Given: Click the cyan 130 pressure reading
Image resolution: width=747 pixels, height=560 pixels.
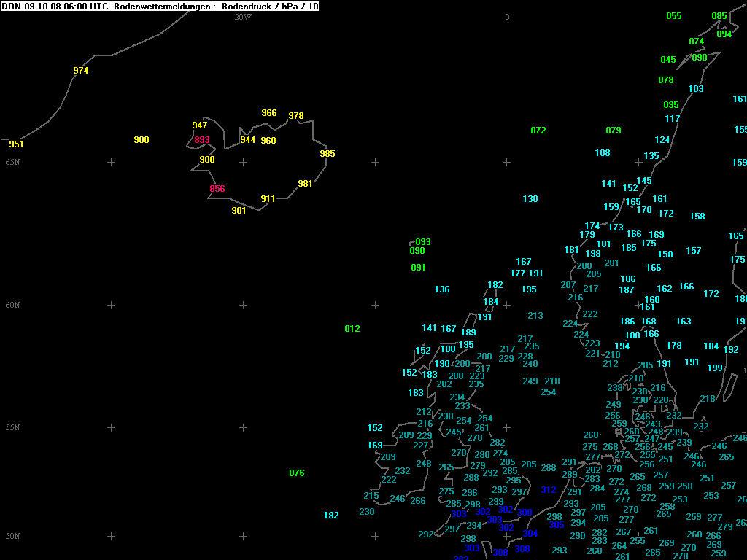Looking at the screenshot, I should 530,199.
